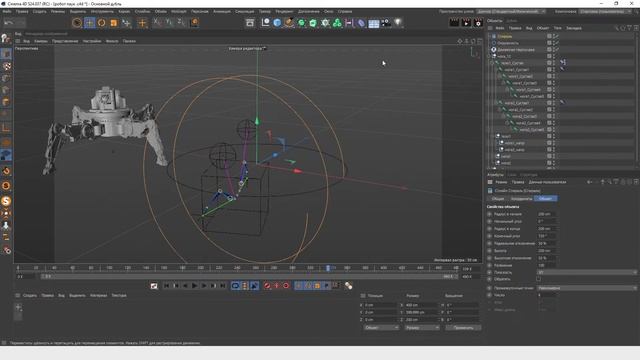Activate the Rotate tool
The height and width of the screenshot is (360, 640).
pyautogui.click(x=102, y=23)
